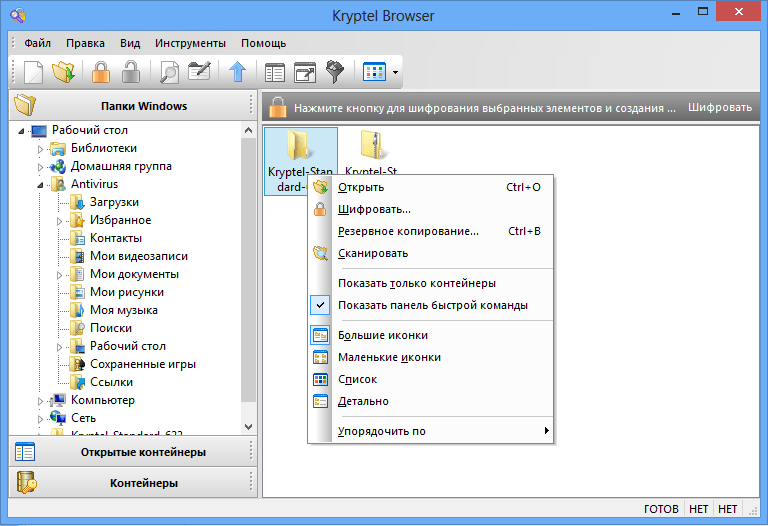The width and height of the screenshot is (768, 526).
Task: Open the Контейнеры panel
Action: point(132,482)
